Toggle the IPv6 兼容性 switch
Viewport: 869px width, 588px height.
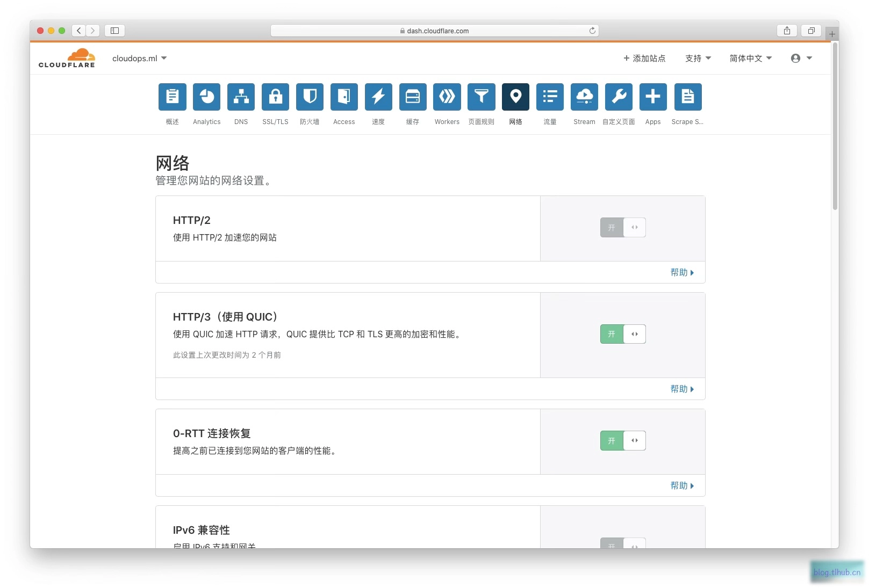pos(623,543)
